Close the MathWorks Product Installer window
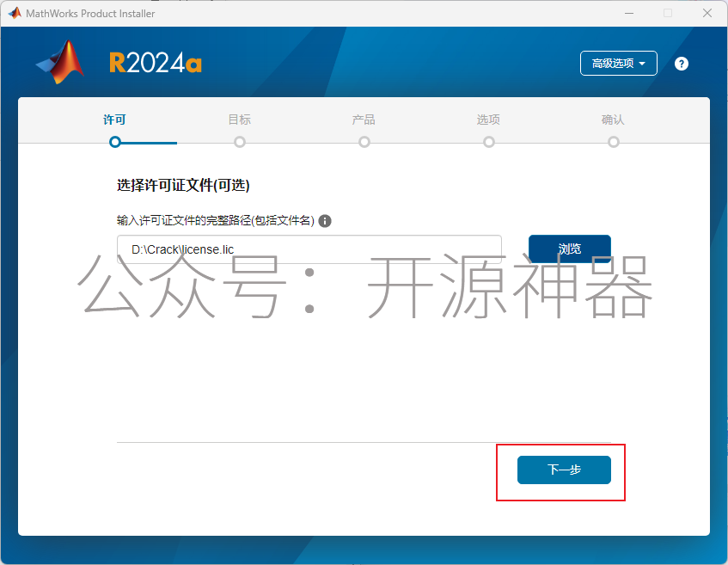Viewport: 728px width, 565px height. tap(707, 13)
